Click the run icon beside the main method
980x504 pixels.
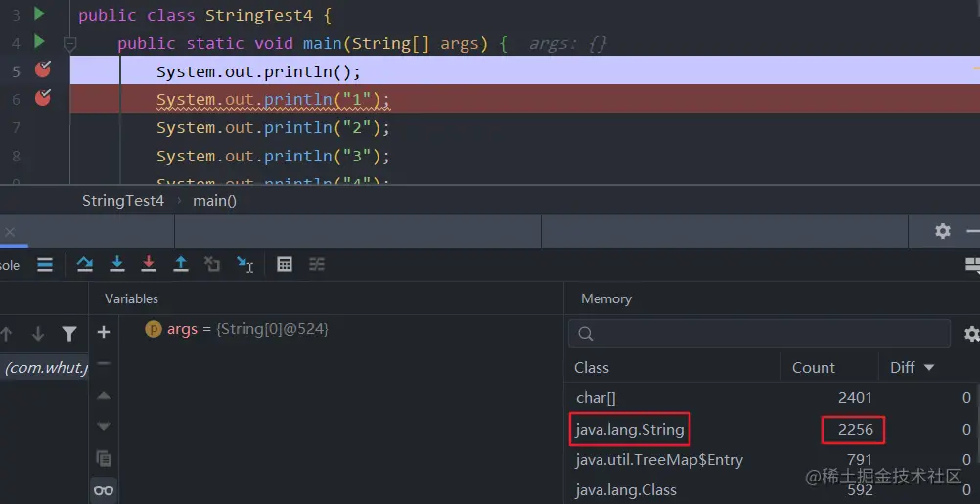click(x=39, y=42)
